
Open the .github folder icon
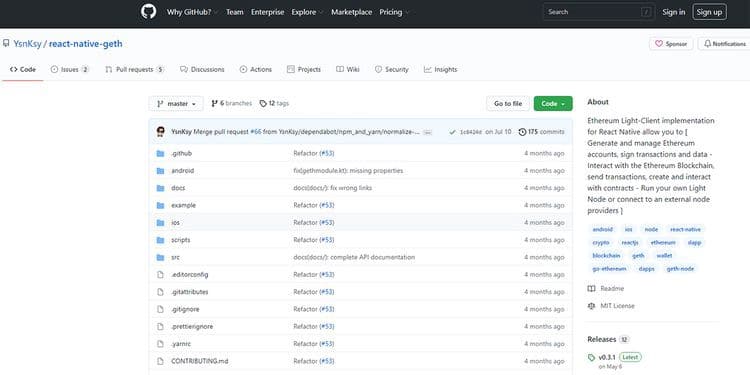(x=160, y=154)
